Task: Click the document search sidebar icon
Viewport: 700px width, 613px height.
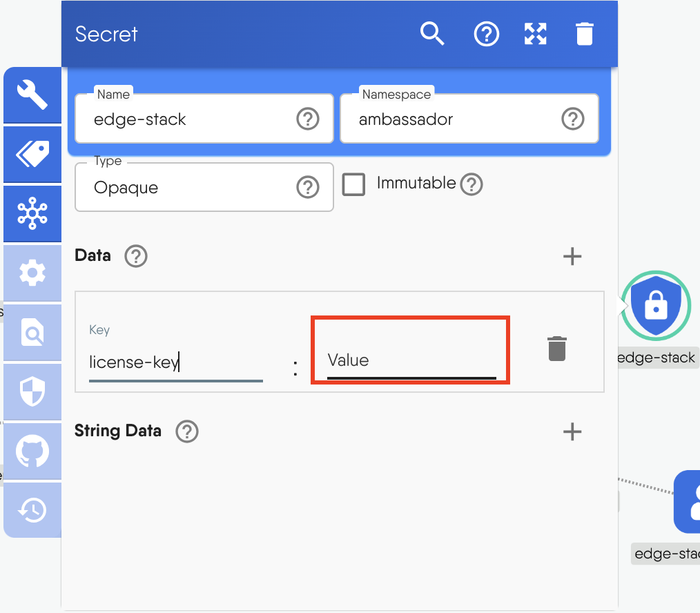Action: [32, 333]
